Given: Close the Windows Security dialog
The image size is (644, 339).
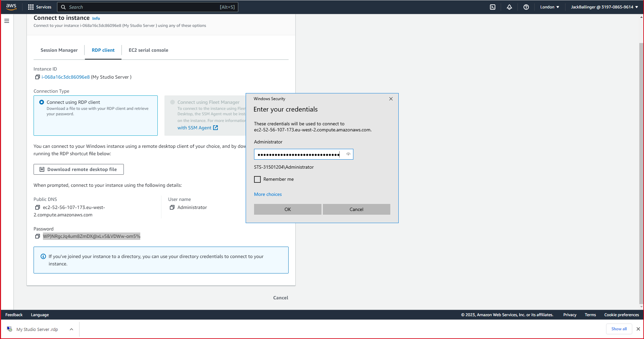Looking at the screenshot, I should coord(391,99).
